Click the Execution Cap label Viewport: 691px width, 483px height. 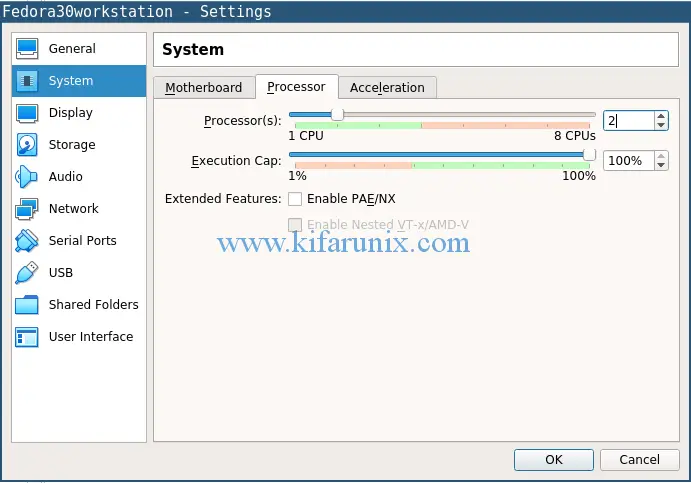(236, 161)
